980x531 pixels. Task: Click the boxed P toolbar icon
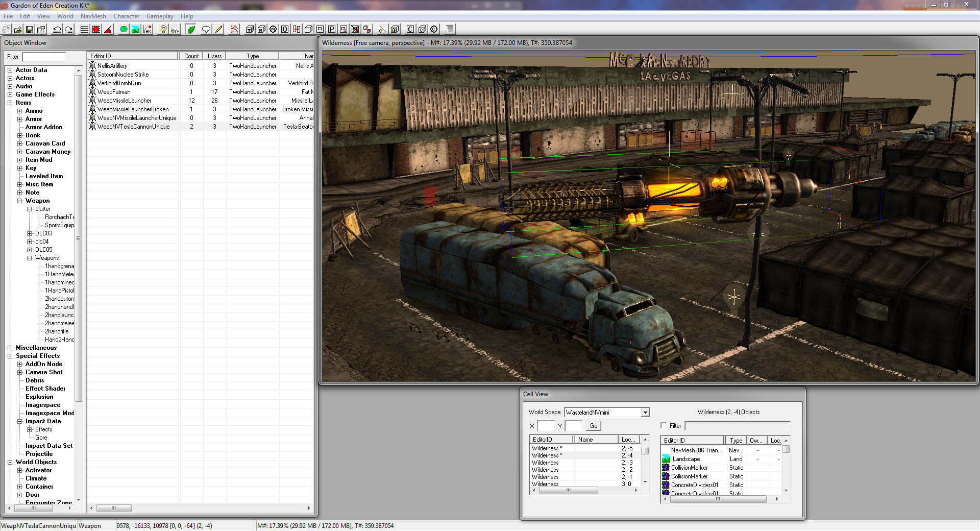[x=332, y=29]
